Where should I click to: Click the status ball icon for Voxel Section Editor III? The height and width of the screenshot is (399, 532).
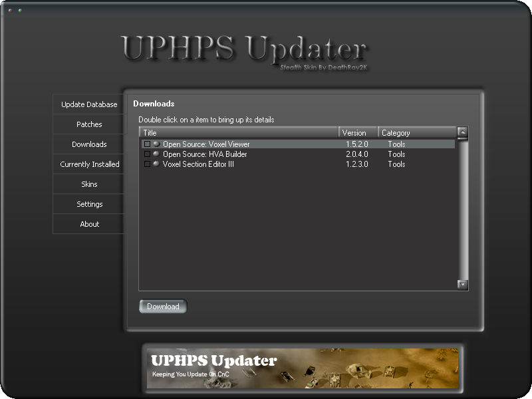coord(156,164)
